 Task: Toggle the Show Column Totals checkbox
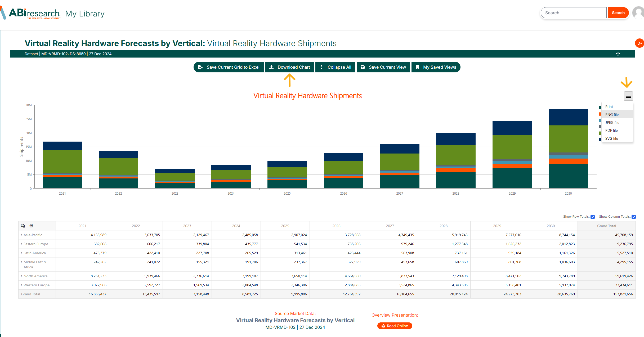634,217
